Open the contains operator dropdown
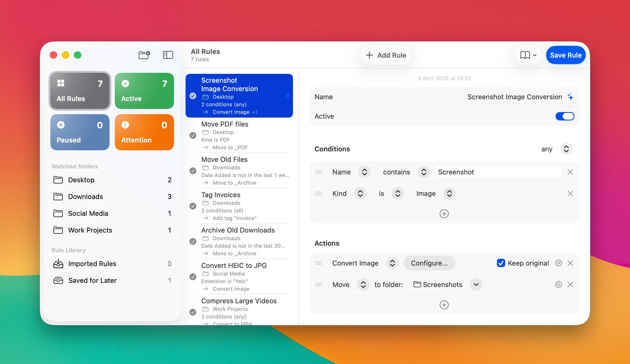The image size is (630, 364). click(423, 172)
